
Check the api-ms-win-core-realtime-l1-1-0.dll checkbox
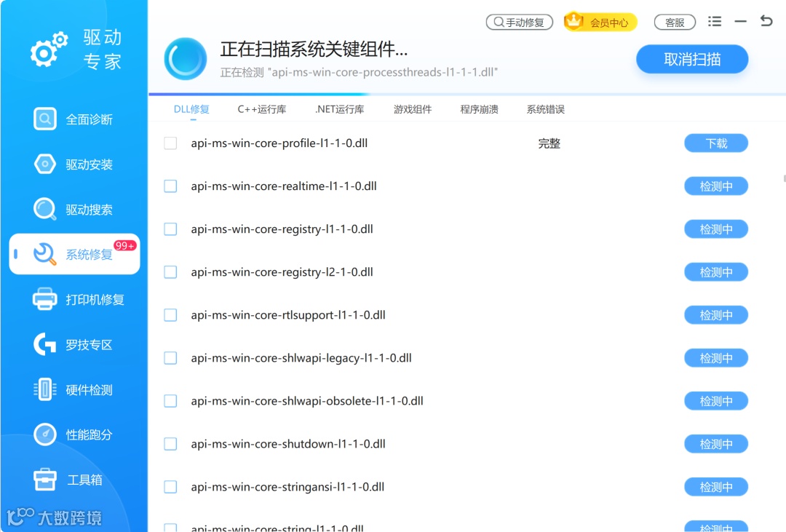tap(170, 186)
